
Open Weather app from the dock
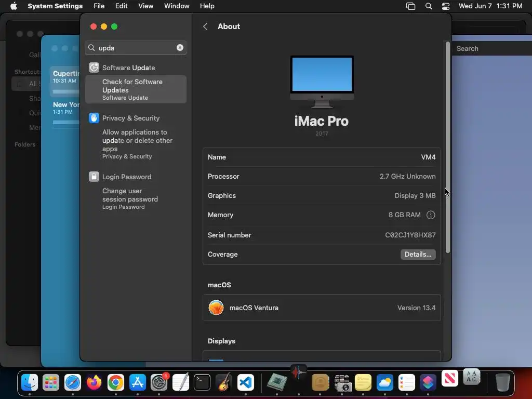[385, 382]
